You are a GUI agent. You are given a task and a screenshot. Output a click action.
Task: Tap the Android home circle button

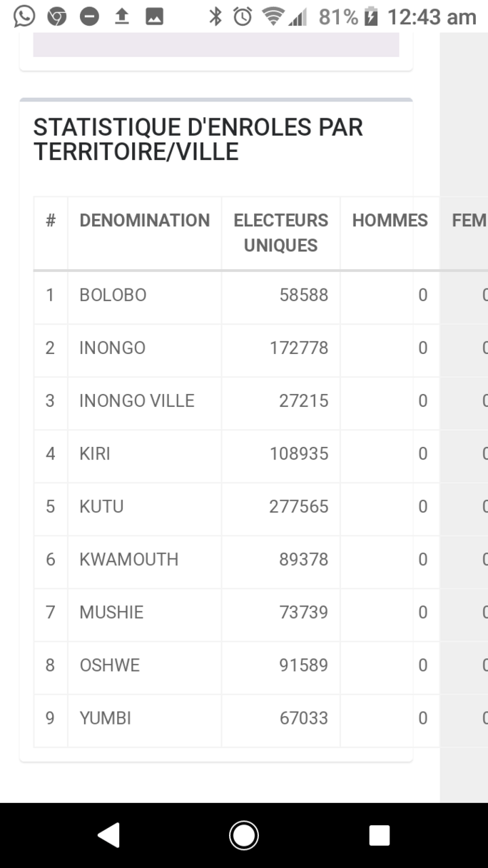click(x=244, y=835)
